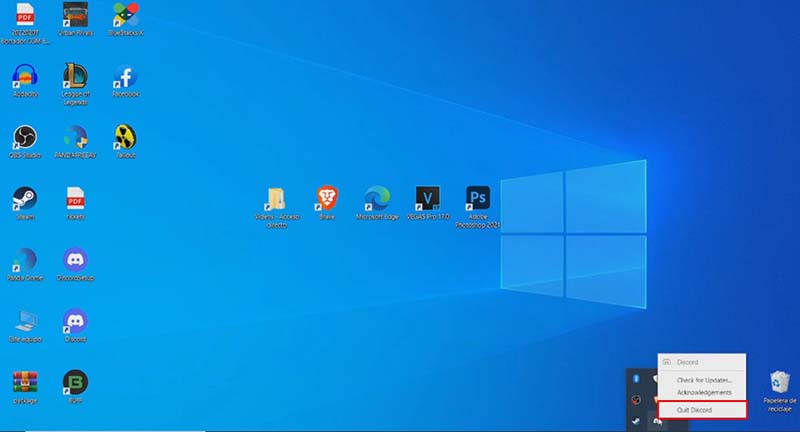The height and width of the screenshot is (432, 800).
Task: Select the Microsoft Edge desktop shortcut
Action: tap(378, 203)
